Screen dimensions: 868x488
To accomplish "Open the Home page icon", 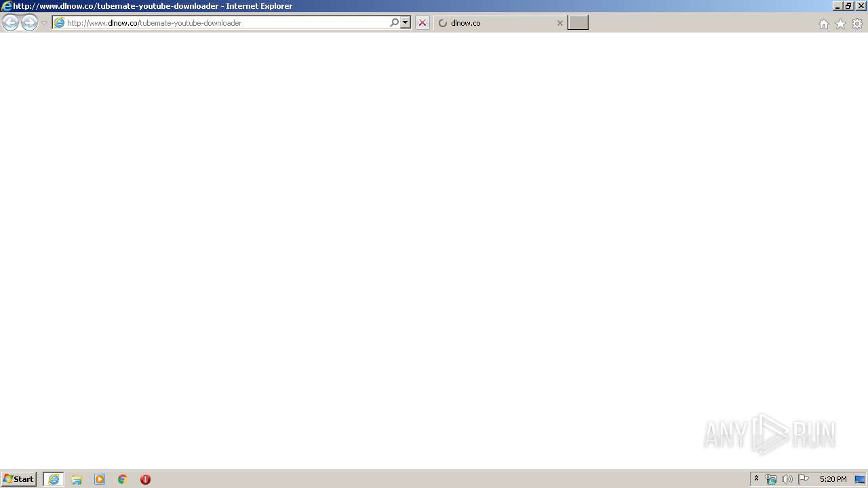I will click(x=823, y=24).
